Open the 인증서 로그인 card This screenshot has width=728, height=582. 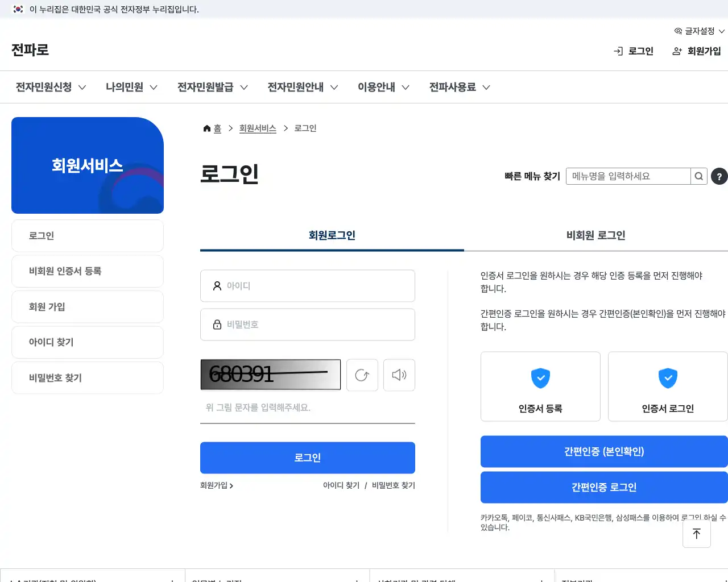[668, 386]
